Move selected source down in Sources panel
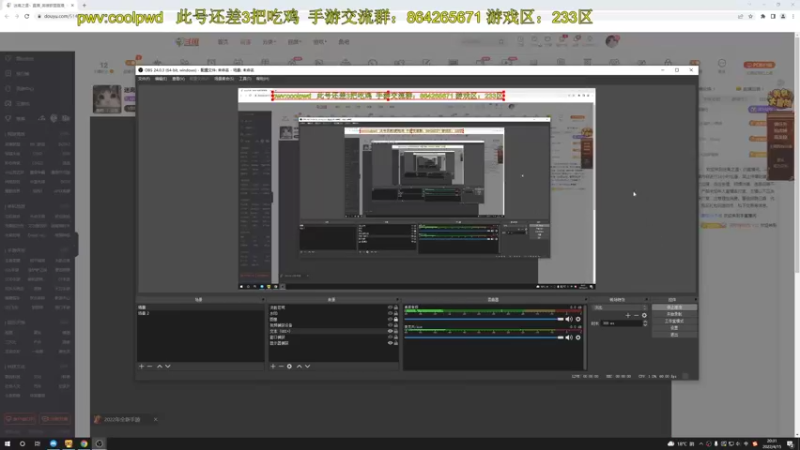The height and width of the screenshot is (450, 800). point(307,366)
